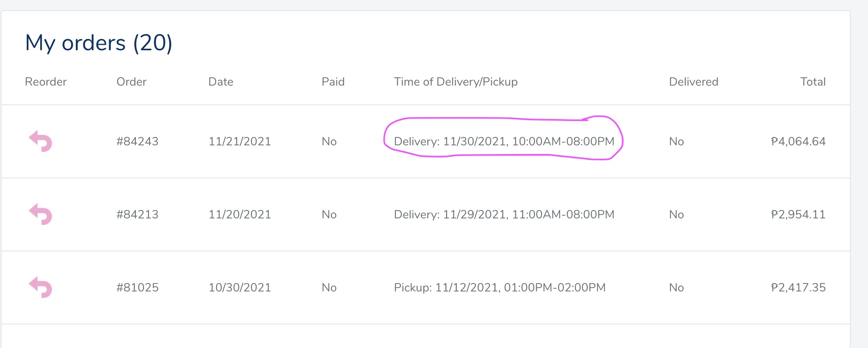Click delivery time 11/29/2021, 11:00AM-08:00PM
868x348 pixels.
[504, 214]
